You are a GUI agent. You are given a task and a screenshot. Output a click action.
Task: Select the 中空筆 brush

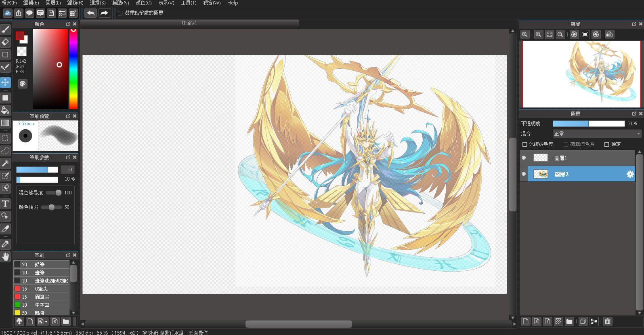[x=42, y=305]
